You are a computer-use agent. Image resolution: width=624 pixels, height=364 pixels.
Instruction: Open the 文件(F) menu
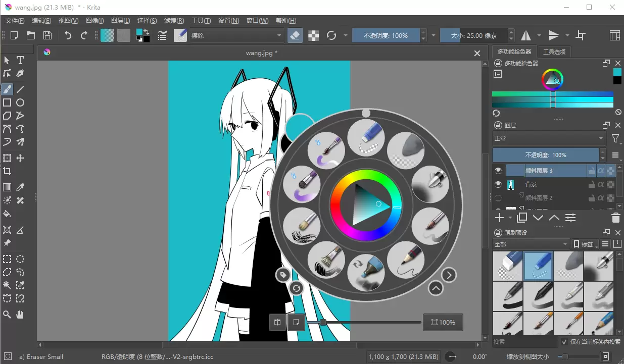15,21
